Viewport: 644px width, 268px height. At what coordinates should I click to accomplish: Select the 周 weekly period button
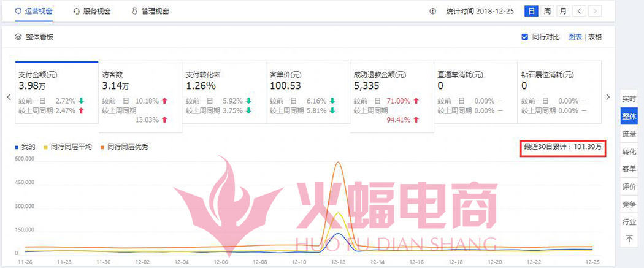[x=547, y=11]
